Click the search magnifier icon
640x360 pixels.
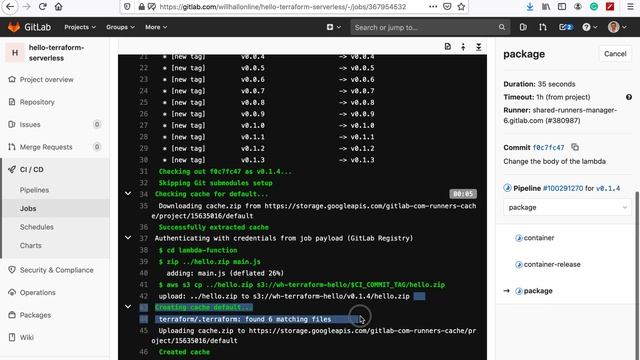tap(502, 27)
